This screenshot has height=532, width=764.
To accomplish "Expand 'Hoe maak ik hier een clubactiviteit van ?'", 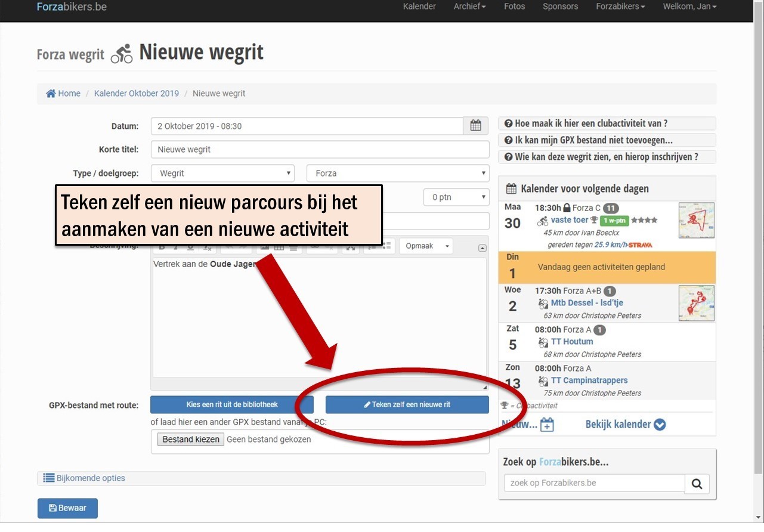I will [607, 124].
